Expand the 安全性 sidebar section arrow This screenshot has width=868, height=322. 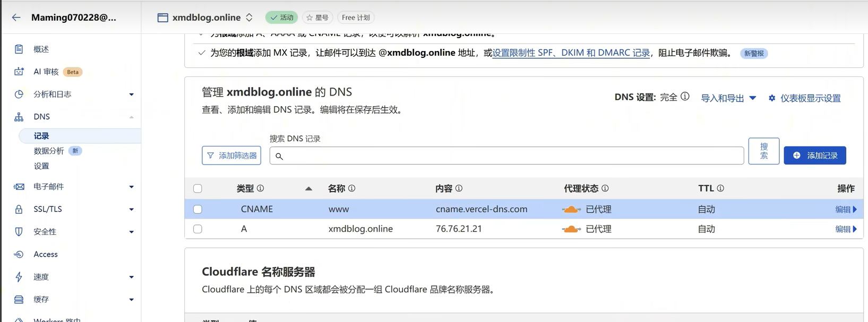coord(131,232)
